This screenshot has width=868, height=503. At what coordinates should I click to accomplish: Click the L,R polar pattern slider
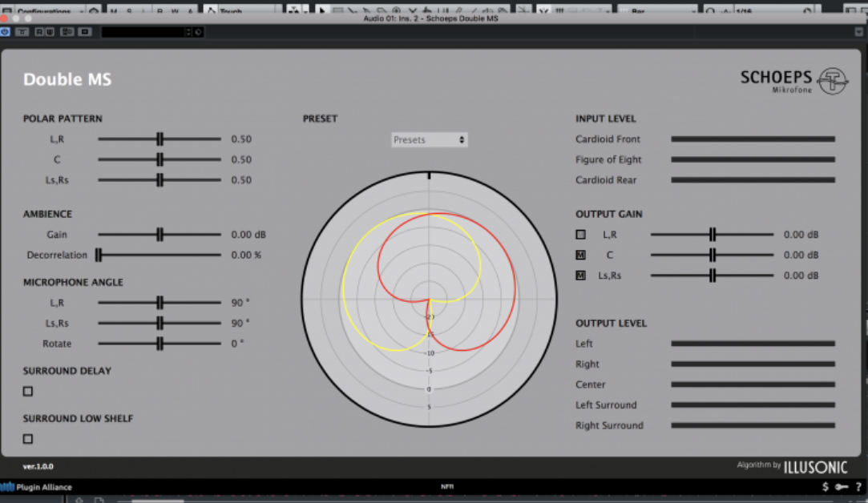pyautogui.click(x=159, y=139)
